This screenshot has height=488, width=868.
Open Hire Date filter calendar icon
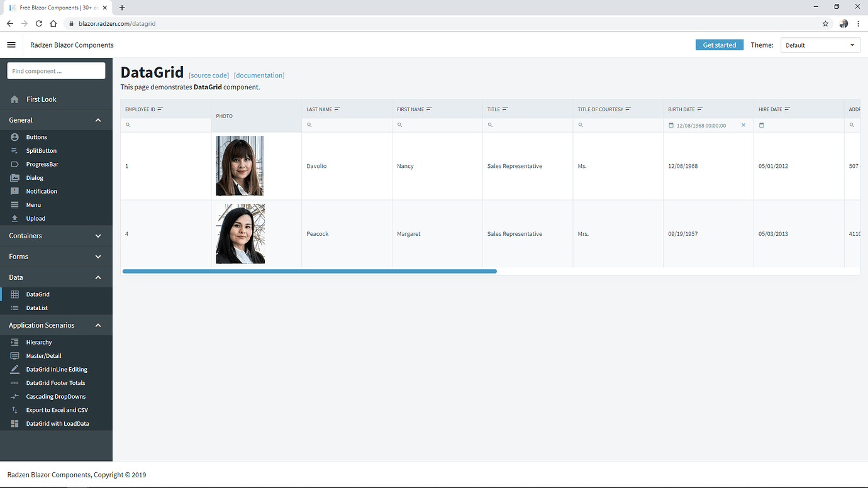coord(762,125)
